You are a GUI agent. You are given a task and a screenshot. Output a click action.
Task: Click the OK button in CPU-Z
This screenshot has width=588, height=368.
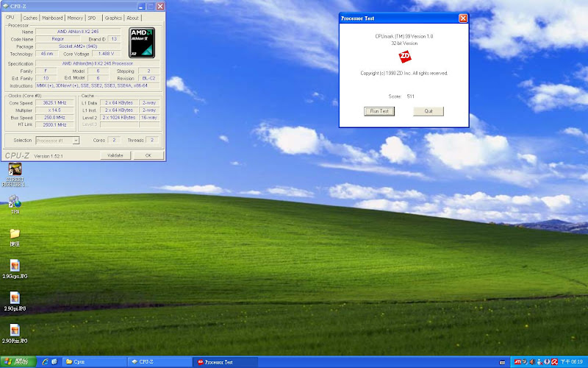[x=148, y=155]
